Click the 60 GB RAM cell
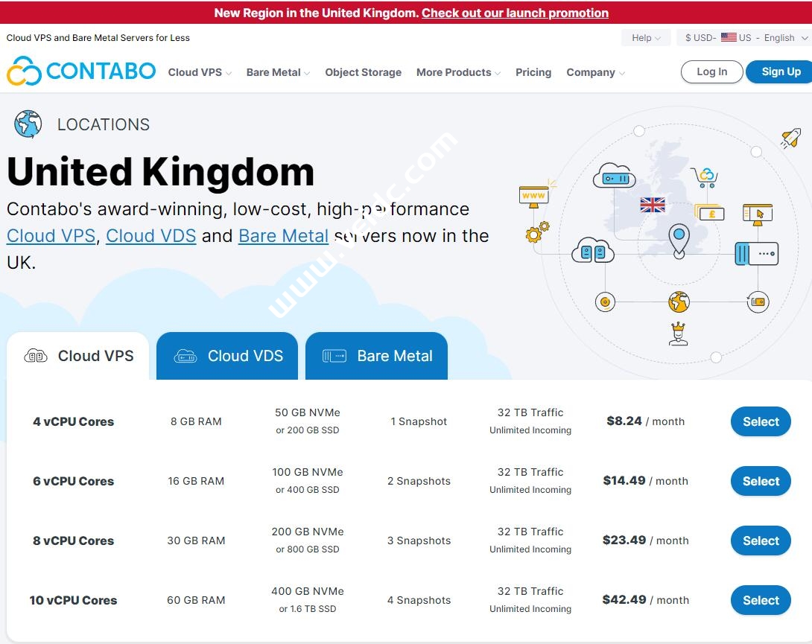Screen dimensions: 812x644 (x=196, y=600)
